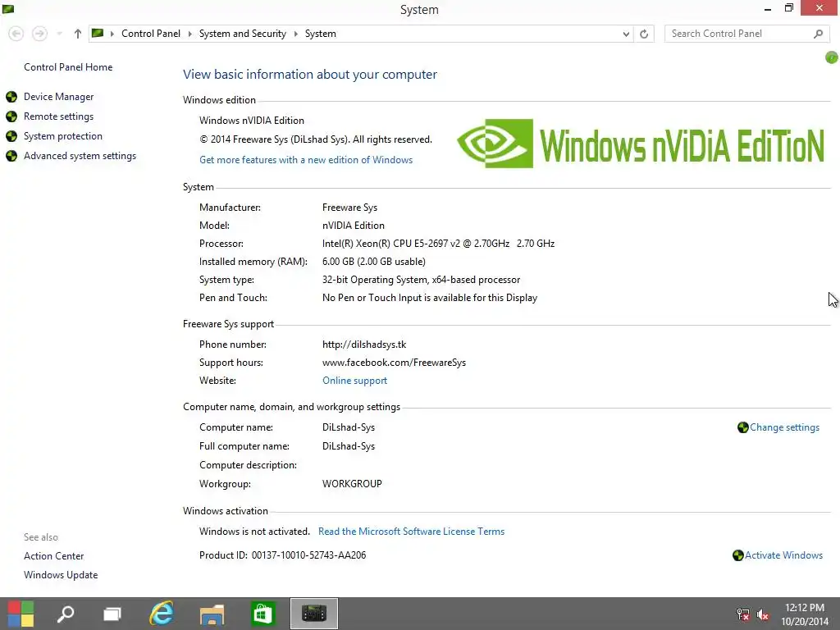Viewport: 840px width, 630px height.
Task: Click the muted volume tray icon
Action: coord(763,614)
